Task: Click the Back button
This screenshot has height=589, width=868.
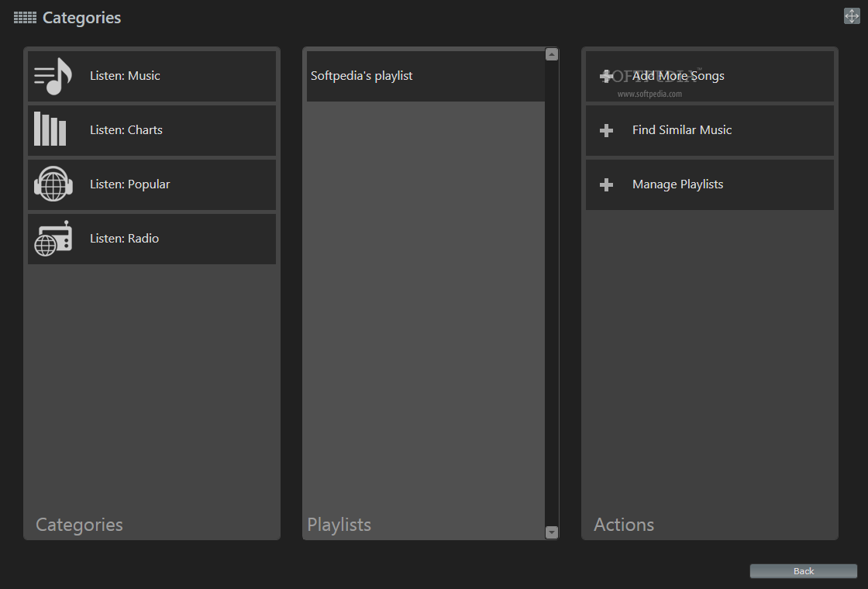Action: click(x=803, y=570)
